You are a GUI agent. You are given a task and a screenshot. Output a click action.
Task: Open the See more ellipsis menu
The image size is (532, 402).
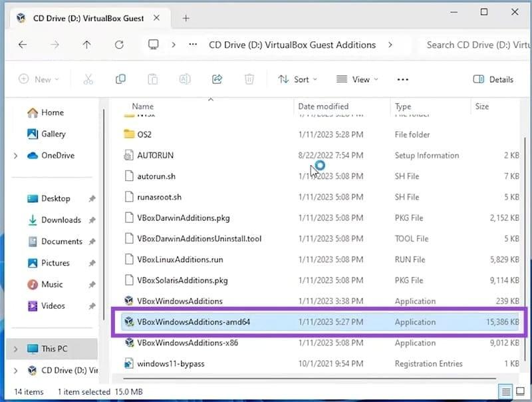click(402, 79)
